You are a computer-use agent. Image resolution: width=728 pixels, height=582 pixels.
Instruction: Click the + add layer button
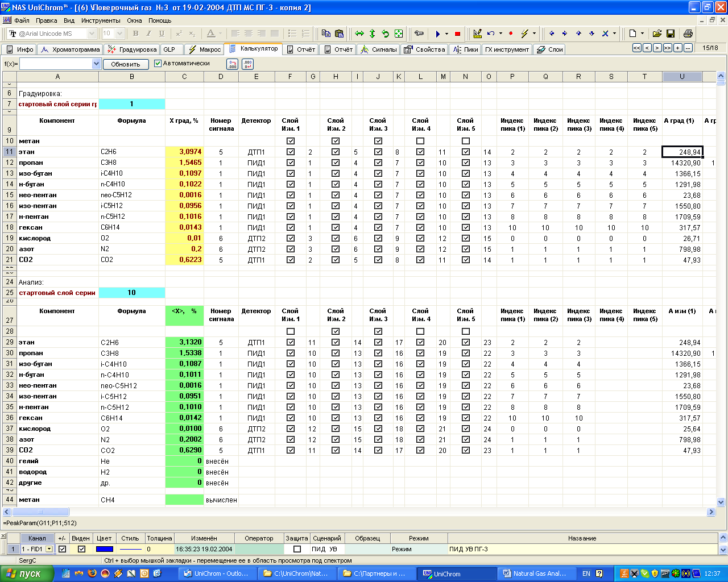[678, 48]
